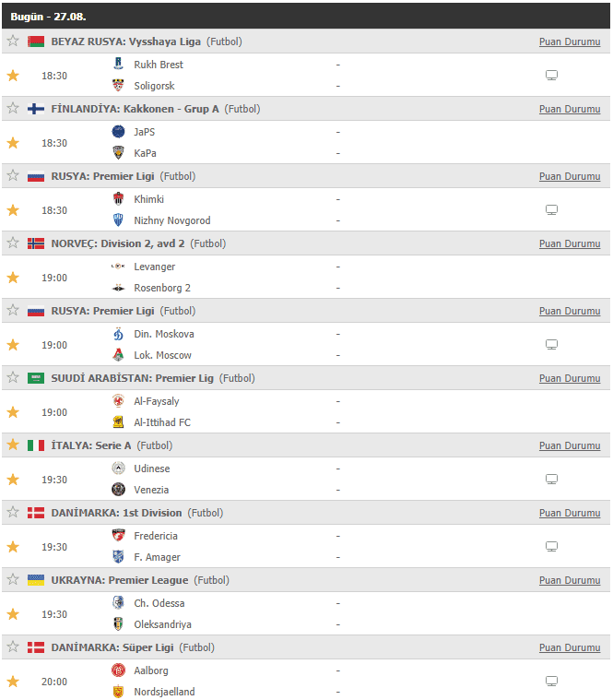Click TV icon for Aalborg vs Nordsjaelland
The image size is (613, 700).
pos(551,682)
